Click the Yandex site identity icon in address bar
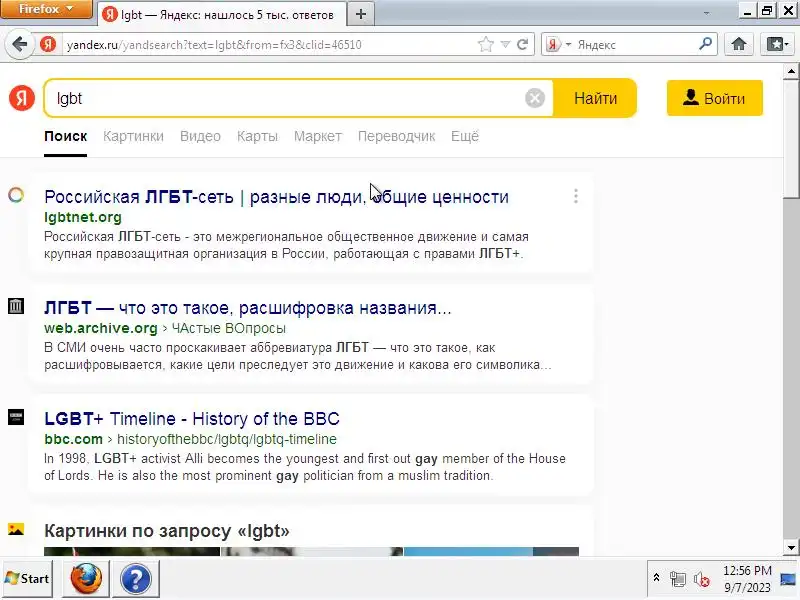Viewport: 800px width, 600px height. point(48,45)
